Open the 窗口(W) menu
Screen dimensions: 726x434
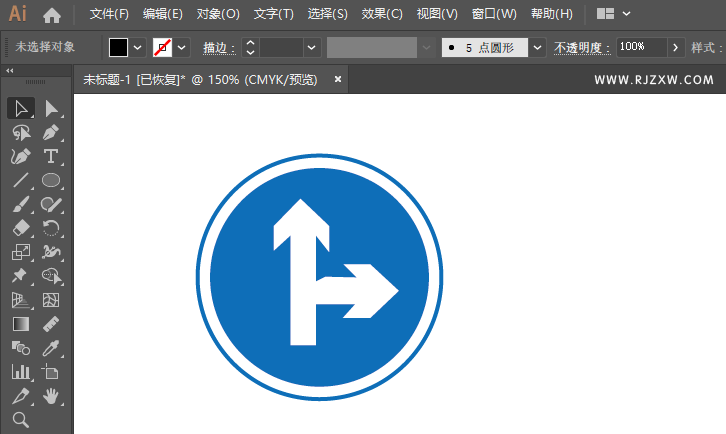tap(494, 14)
